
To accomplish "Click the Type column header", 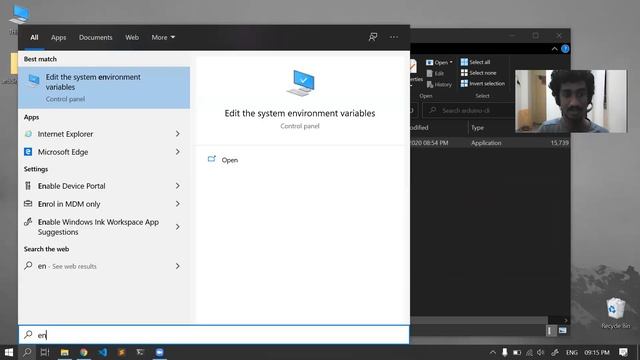I will tap(478, 128).
